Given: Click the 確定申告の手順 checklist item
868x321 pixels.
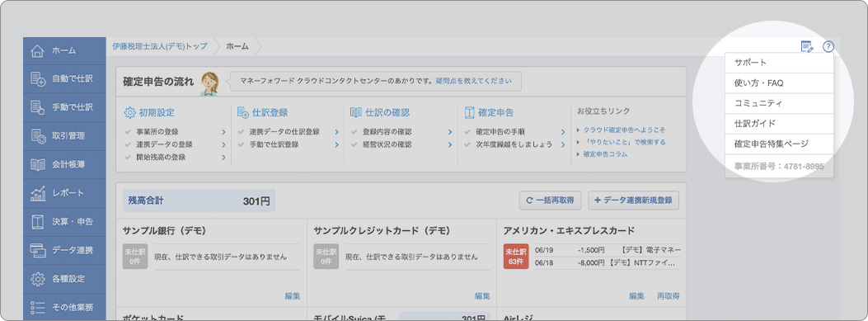Looking at the screenshot, I should (x=500, y=132).
